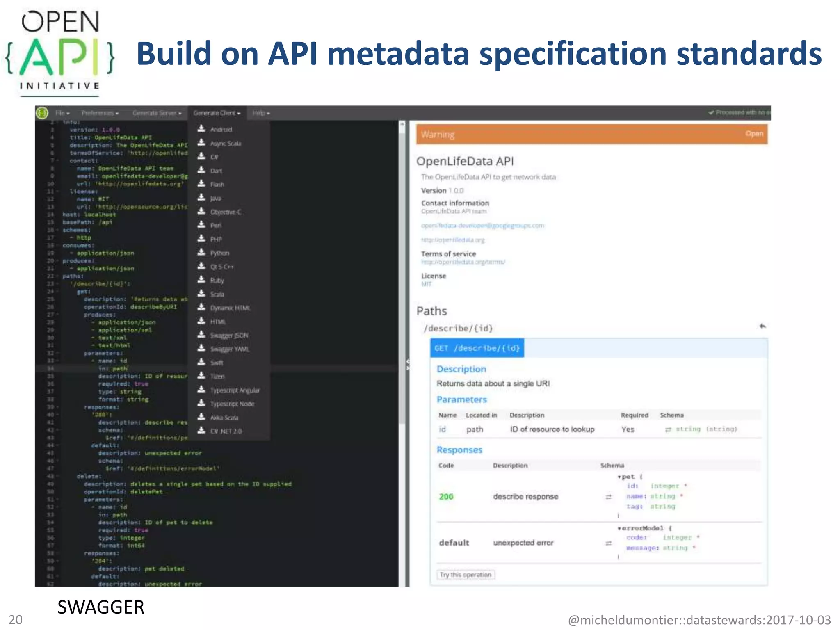Click download icon beside Swagger JSON
840x630 pixels.
(x=201, y=335)
